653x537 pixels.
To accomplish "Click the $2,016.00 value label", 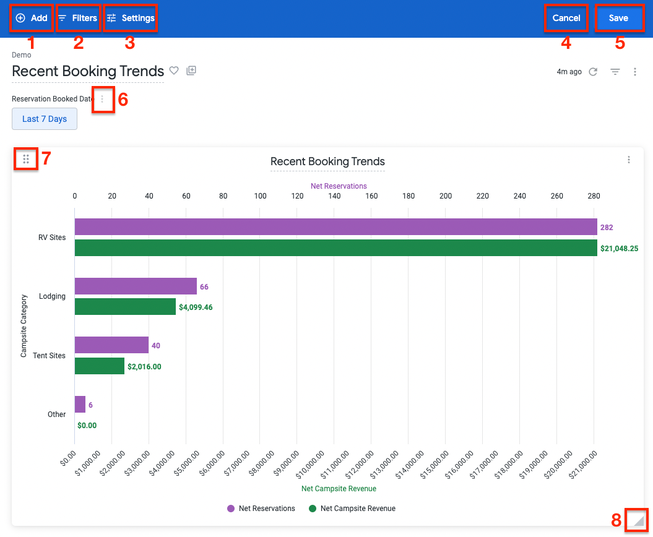I will tap(145, 367).
